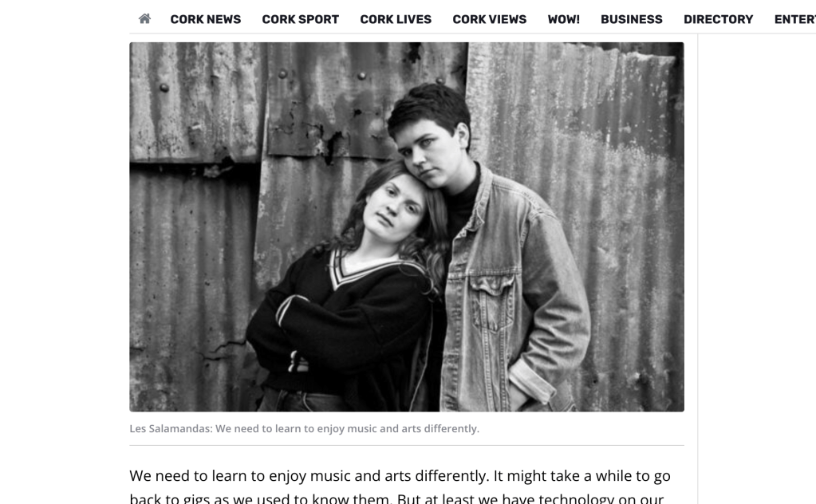Click the Les Salamandas band photo

[x=407, y=226]
